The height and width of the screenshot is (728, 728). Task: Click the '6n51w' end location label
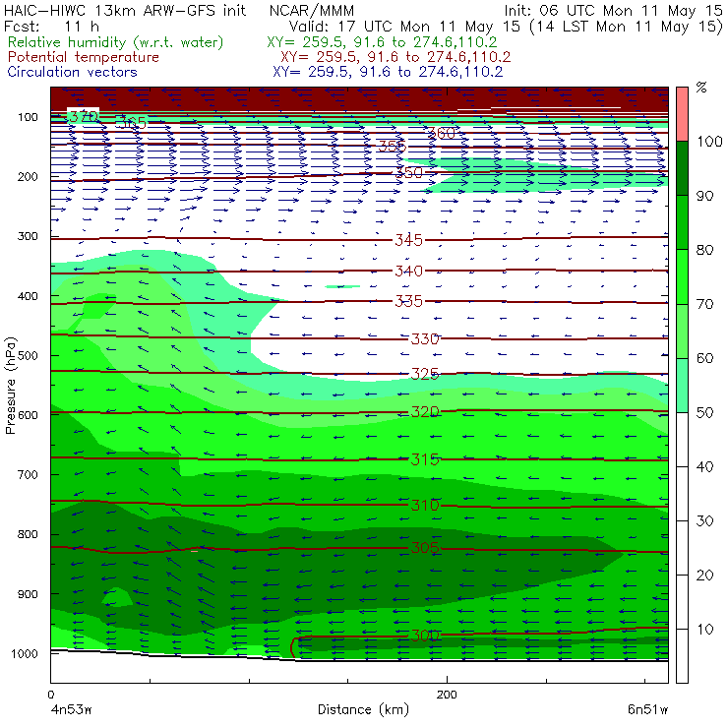coord(647,710)
